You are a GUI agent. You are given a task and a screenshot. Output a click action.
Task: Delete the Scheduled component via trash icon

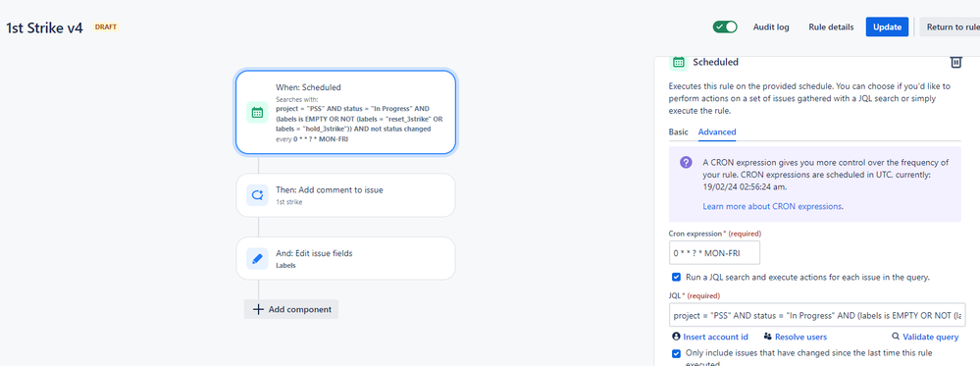(955, 62)
